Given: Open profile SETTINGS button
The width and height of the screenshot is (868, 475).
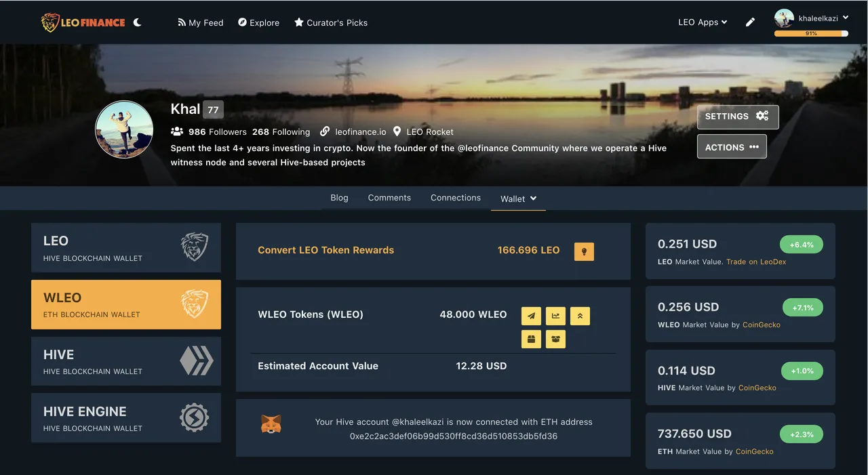Looking at the screenshot, I should click(738, 117).
